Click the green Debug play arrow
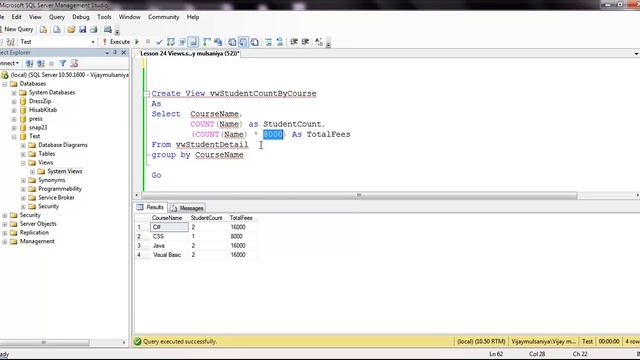Screen dimensions: 640x360 point(137,42)
